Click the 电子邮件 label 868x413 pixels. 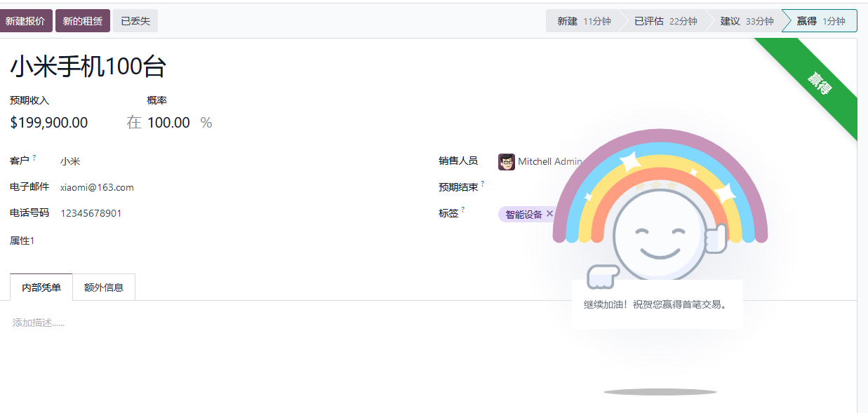[x=29, y=187]
